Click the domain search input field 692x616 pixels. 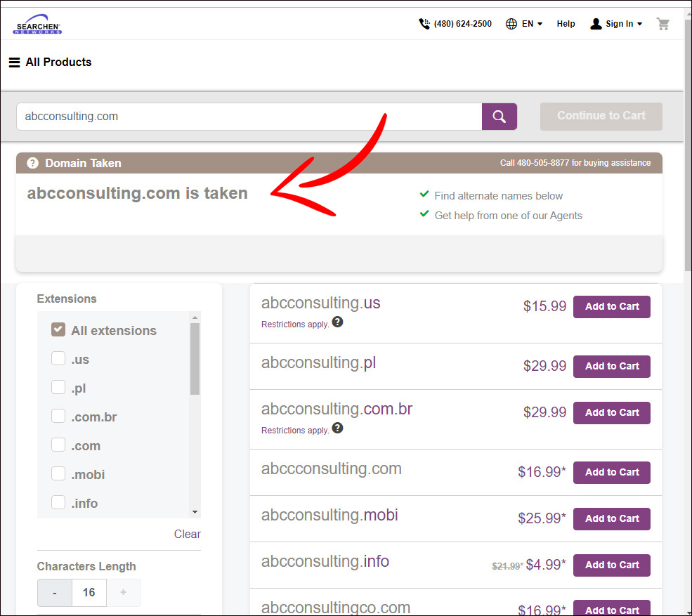click(249, 117)
